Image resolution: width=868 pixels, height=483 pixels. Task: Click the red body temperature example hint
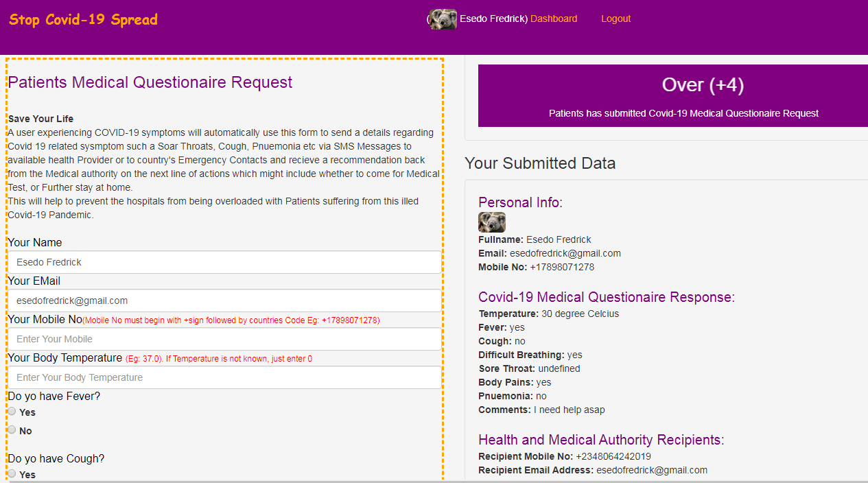click(219, 359)
